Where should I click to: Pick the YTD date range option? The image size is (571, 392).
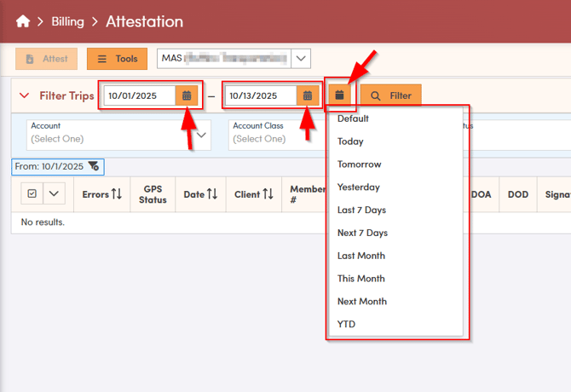point(346,324)
